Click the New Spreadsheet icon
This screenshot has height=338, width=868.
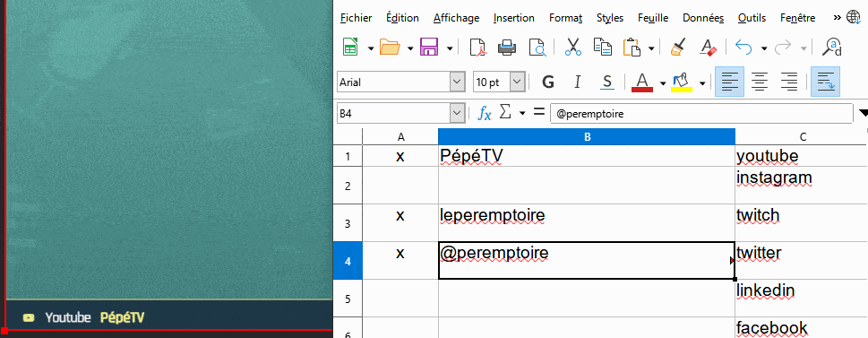click(x=350, y=48)
